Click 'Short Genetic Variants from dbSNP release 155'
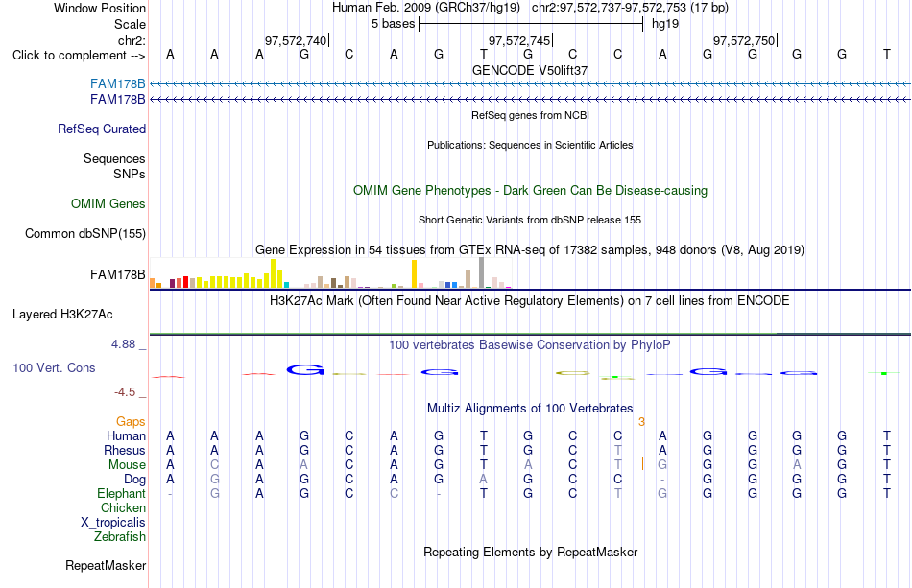This screenshot has width=912, height=588. [x=530, y=220]
